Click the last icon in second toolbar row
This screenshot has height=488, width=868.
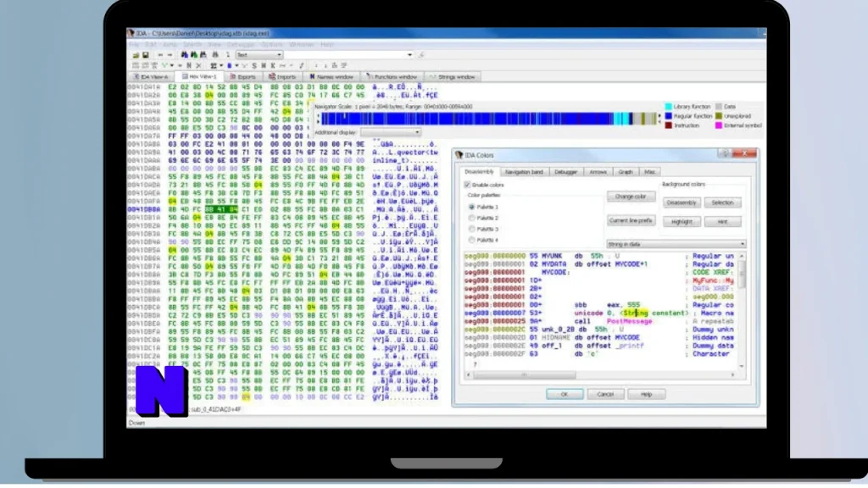(x=344, y=65)
